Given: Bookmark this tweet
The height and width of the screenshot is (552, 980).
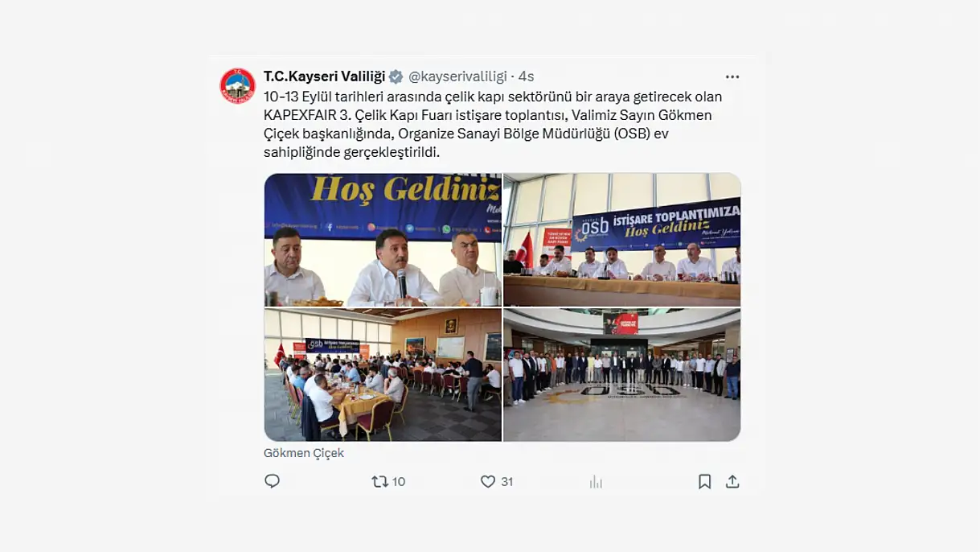Looking at the screenshot, I should (704, 481).
